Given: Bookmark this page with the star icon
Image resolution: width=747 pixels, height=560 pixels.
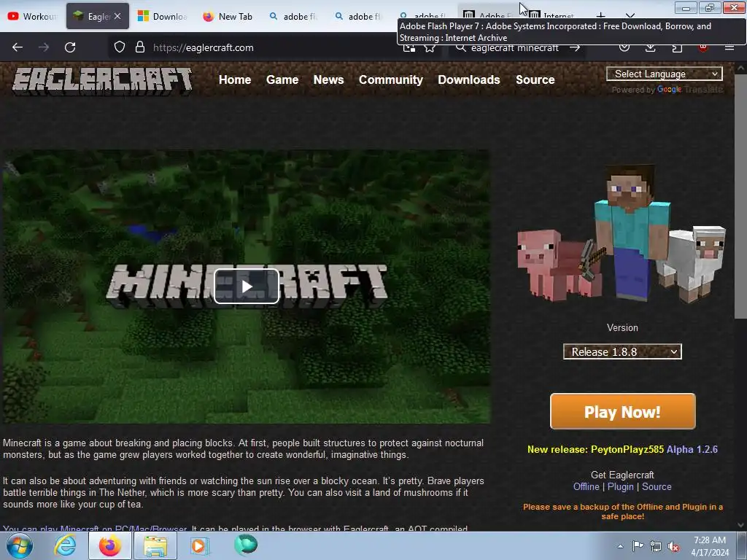Looking at the screenshot, I should (x=430, y=47).
